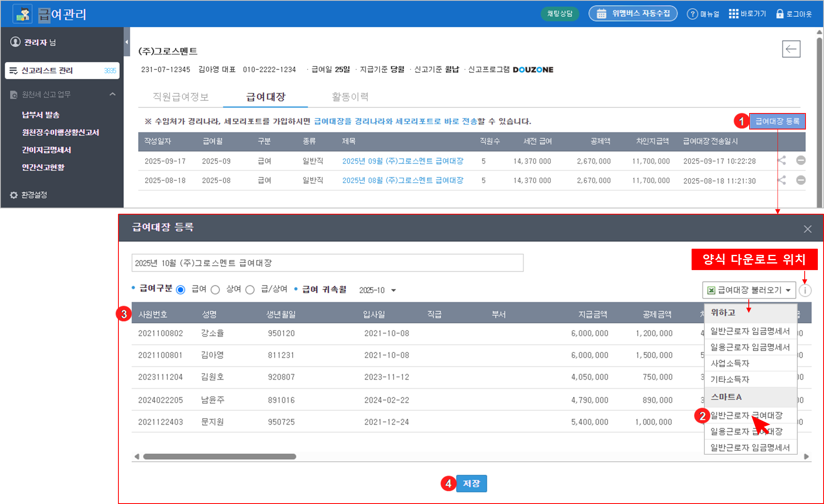Screen dimensions: 824x504
Task: Click the back arrow icon button
Action: point(791,49)
